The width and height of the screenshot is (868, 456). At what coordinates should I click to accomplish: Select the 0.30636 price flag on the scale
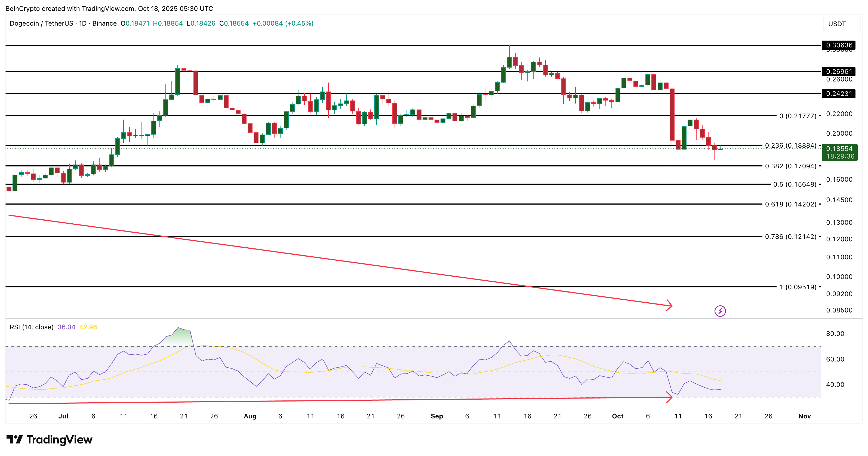[x=839, y=45]
